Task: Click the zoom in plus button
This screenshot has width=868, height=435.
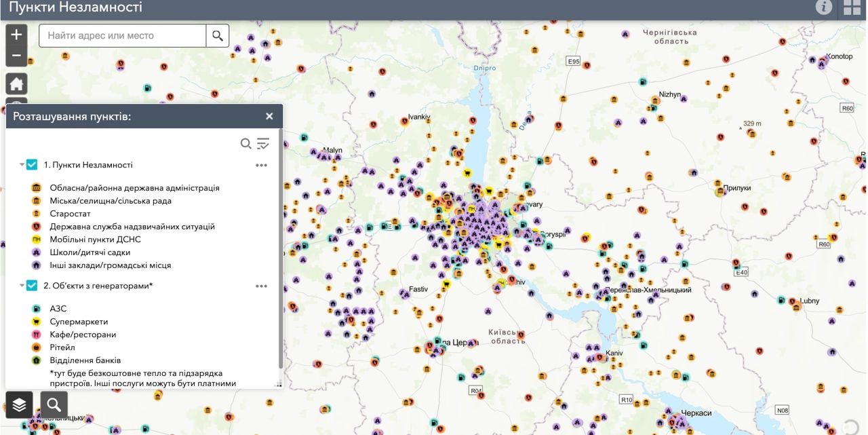Action: (16, 35)
